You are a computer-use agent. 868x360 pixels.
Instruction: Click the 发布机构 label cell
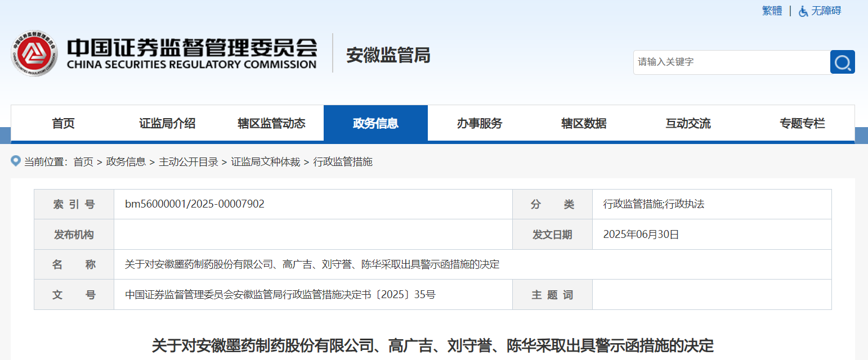(x=74, y=235)
